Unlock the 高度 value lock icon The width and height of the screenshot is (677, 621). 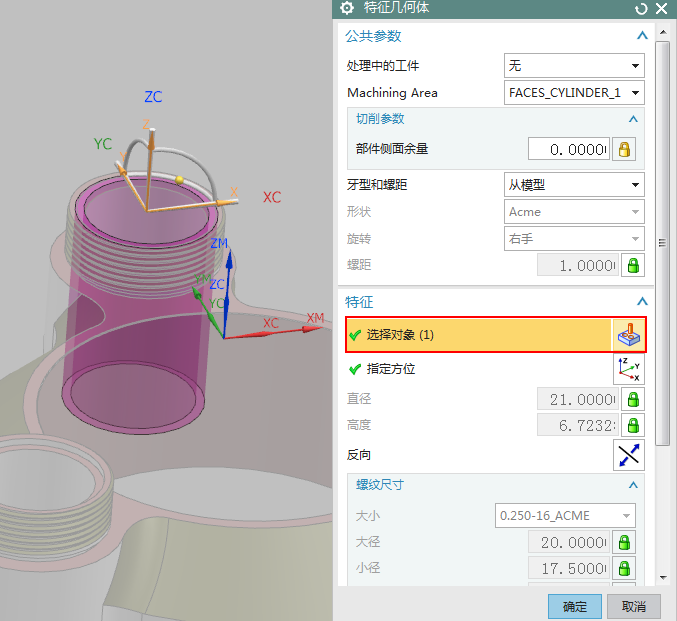pyautogui.click(x=632, y=425)
